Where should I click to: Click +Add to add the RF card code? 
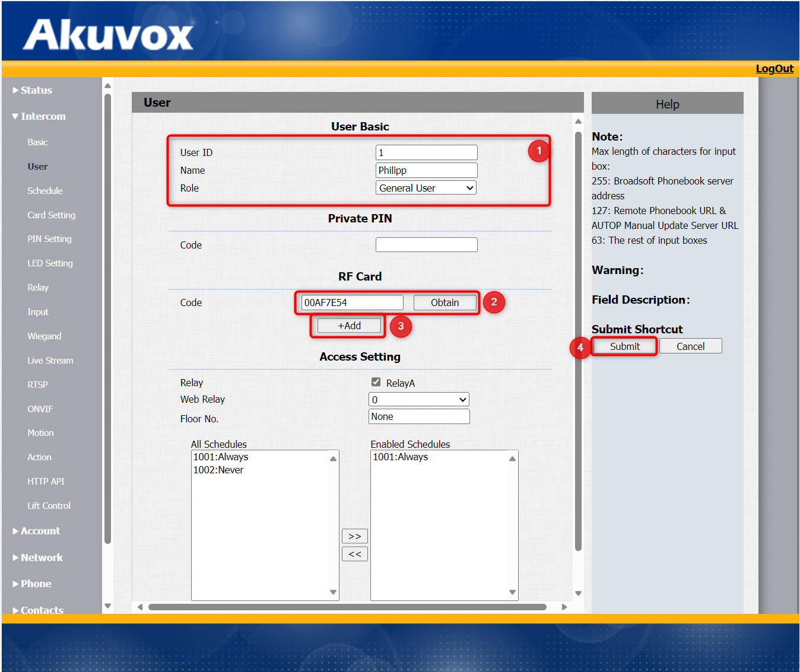click(348, 325)
